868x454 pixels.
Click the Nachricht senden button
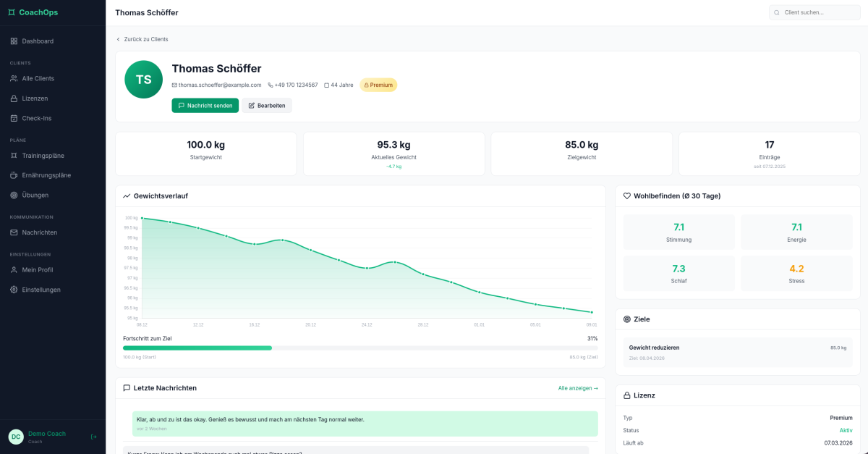[205, 105]
